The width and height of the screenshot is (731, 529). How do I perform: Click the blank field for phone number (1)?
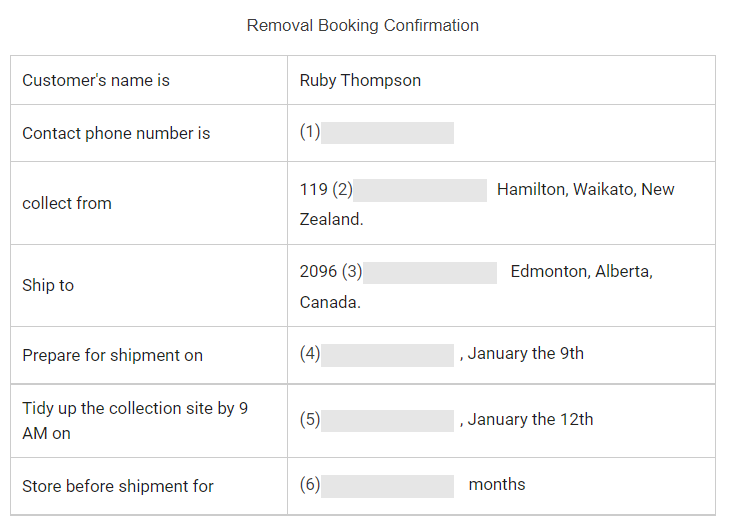pos(387,133)
